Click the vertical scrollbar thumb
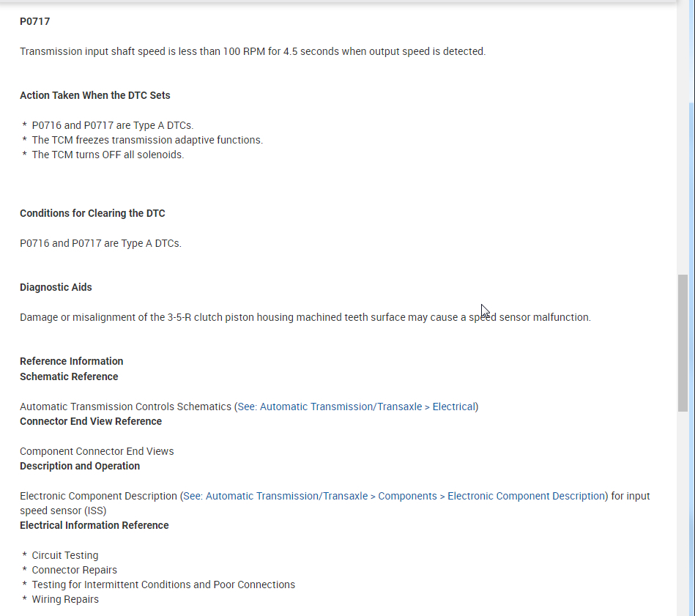This screenshot has height=616, width=695. coord(683,343)
